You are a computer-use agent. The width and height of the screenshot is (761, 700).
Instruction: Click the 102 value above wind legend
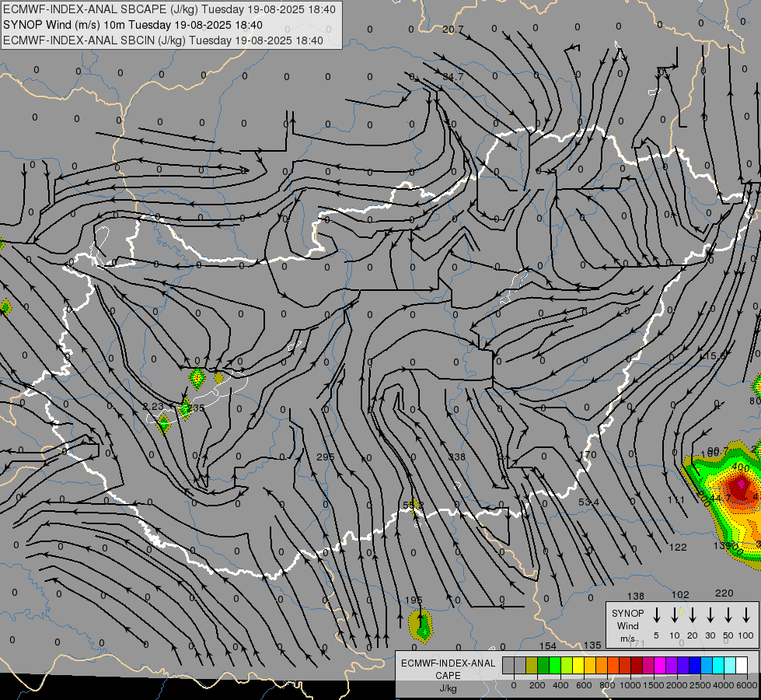click(680, 594)
